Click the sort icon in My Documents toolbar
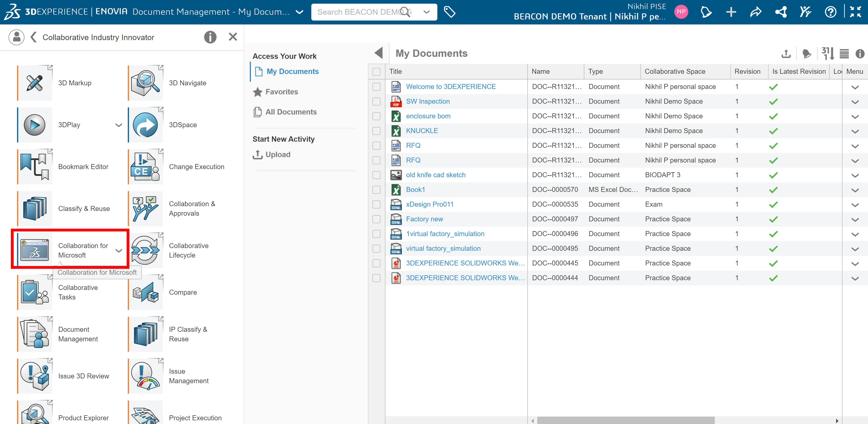This screenshot has width=868, height=424. tap(828, 54)
